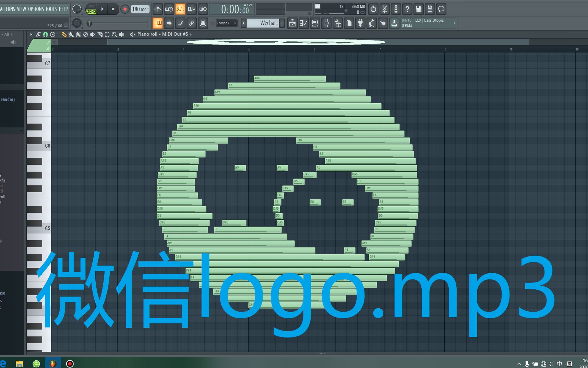This screenshot has height=368, width=588.
Task: Open the Piano roll view icon
Action: (x=303, y=23)
